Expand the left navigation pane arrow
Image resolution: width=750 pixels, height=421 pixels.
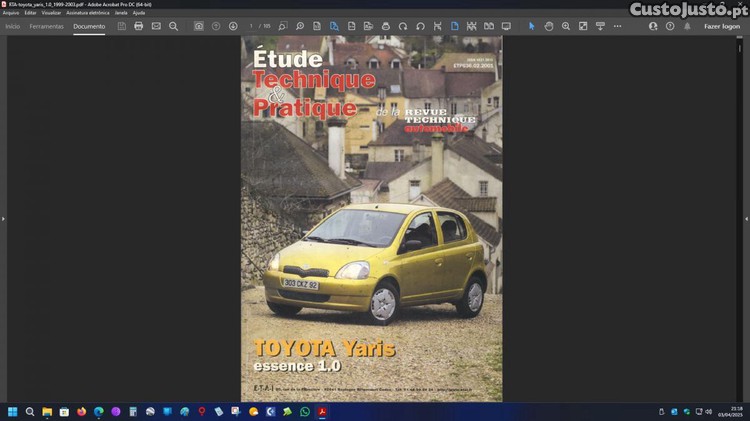coord(4,217)
